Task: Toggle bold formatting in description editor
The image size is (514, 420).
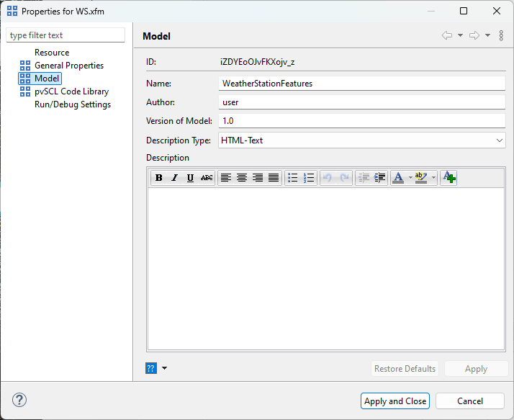Action: tap(158, 178)
